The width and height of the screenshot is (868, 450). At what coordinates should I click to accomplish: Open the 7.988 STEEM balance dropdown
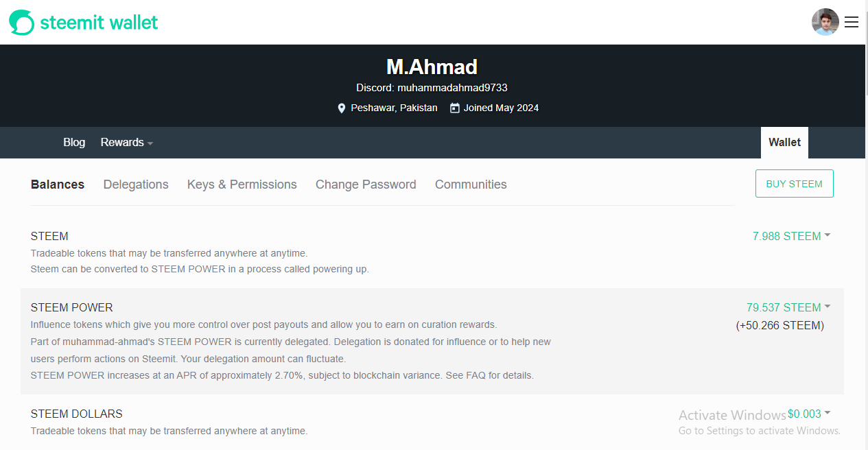791,236
